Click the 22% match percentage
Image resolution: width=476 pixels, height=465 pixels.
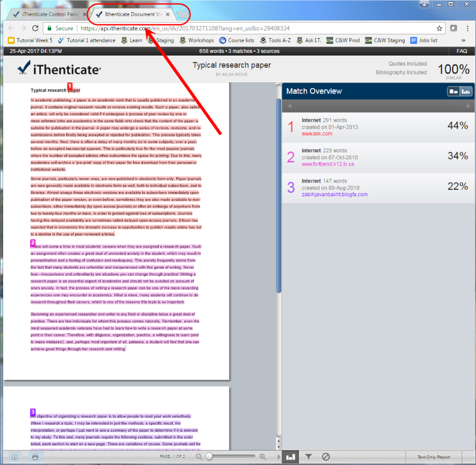coord(457,186)
